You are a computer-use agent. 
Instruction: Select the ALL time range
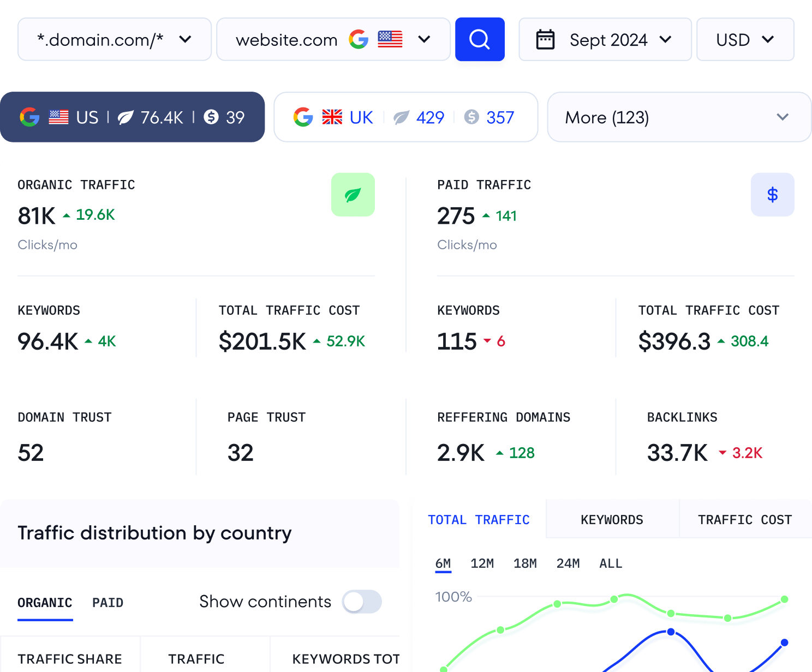tap(610, 563)
